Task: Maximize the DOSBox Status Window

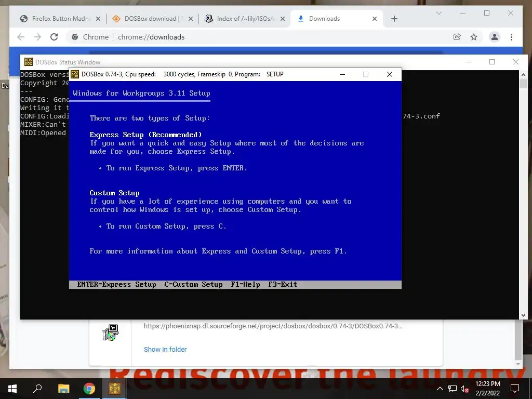Action: point(492,62)
